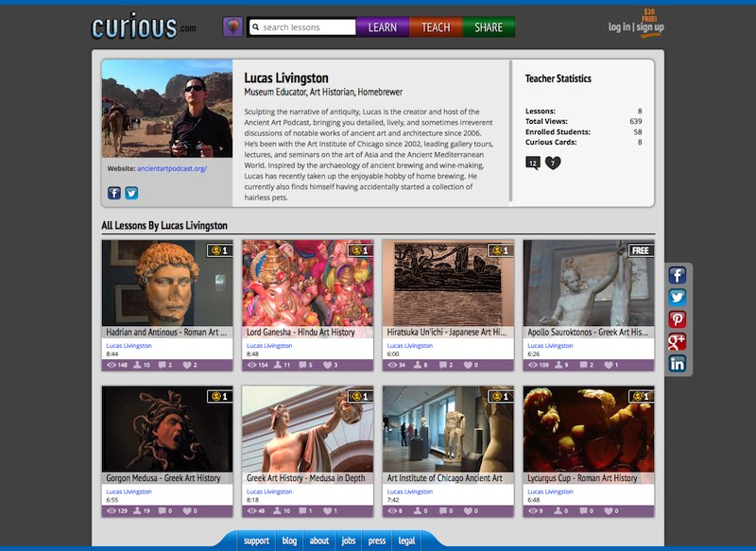This screenshot has width=756, height=551.
Task: Open the Lycurgus Cup Roman Art History thumbnail
Action: (588, 429)
